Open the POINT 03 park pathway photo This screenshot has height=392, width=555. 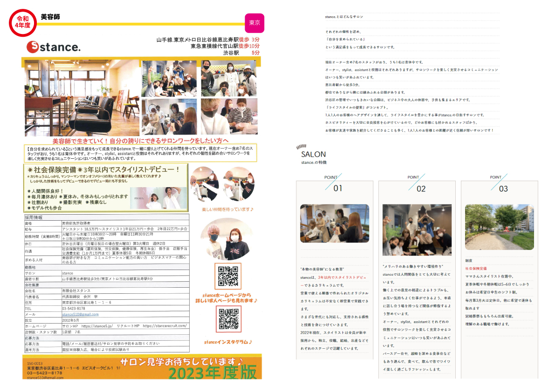(x=500, y=227)
